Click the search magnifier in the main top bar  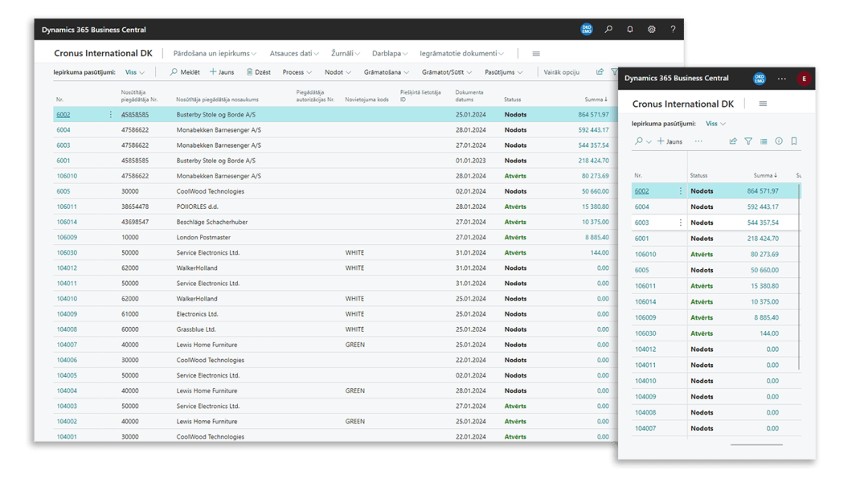(608, 30)
